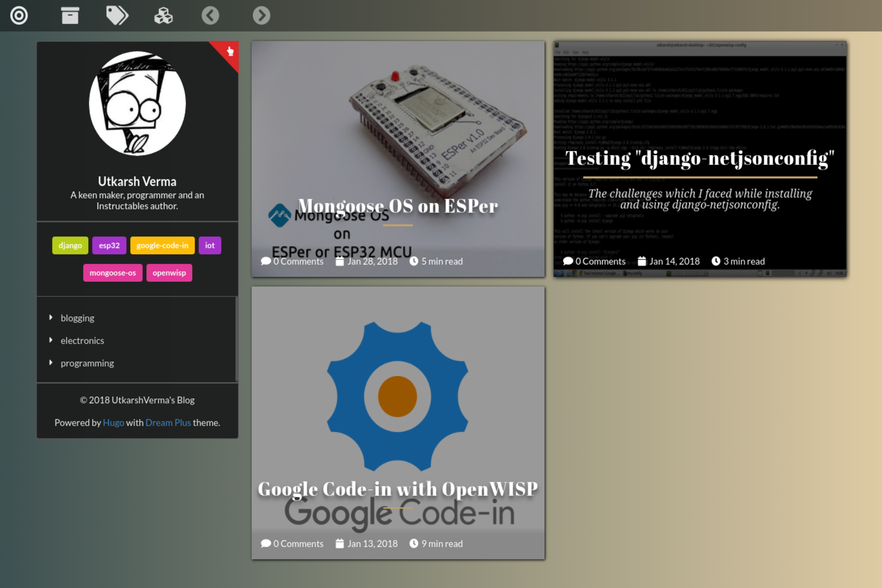Click clock icon beside 5 min read
This screenshot has width=882, height=588.
[414, 261]
